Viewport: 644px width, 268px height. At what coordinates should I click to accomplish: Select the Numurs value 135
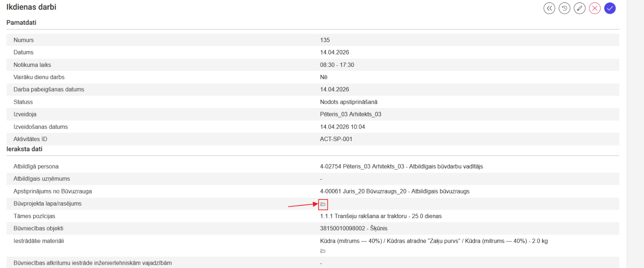coord(325,40)
